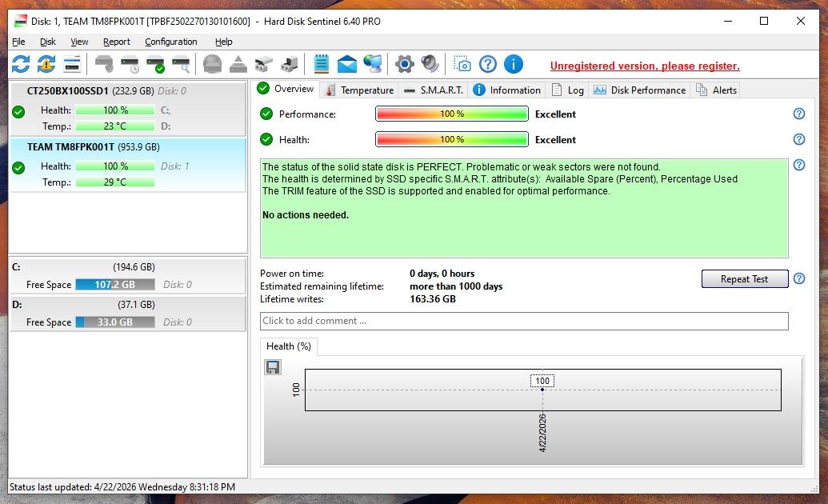The height and width of the screenshot is (504, 828).
Task: Open the Disk menu
Action: [48, 42]
